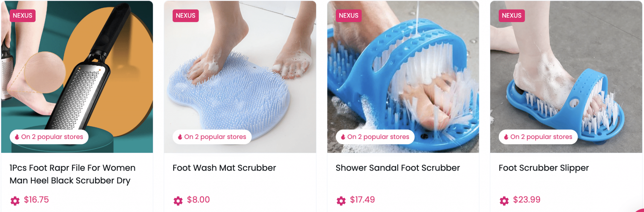644x212 pixels.
Task: Open the 1Pcs Foot Rapr File product title
Action: click(x=73, y=174)
